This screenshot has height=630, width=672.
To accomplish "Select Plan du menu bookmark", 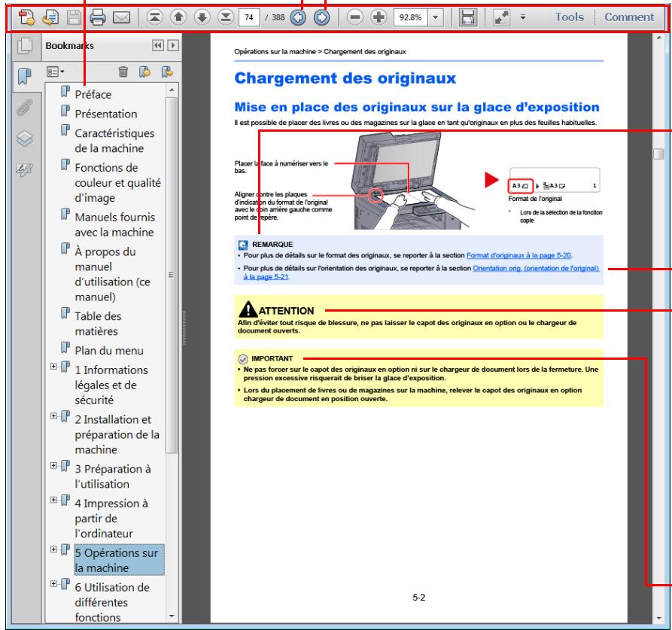I will tap(109, 351).
